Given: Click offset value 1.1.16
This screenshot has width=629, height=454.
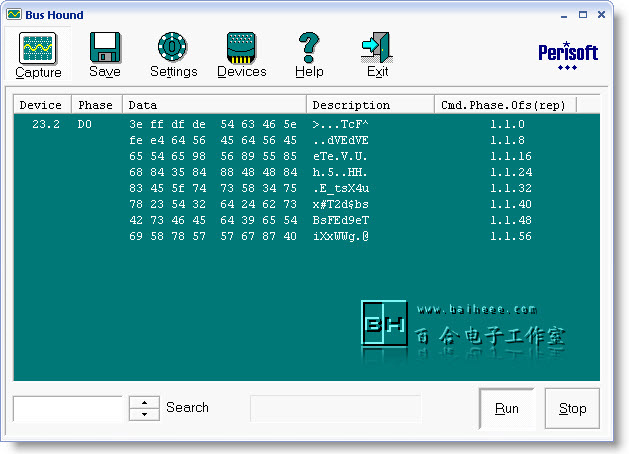Looking at the screenshot, I should tap(511, 156).
